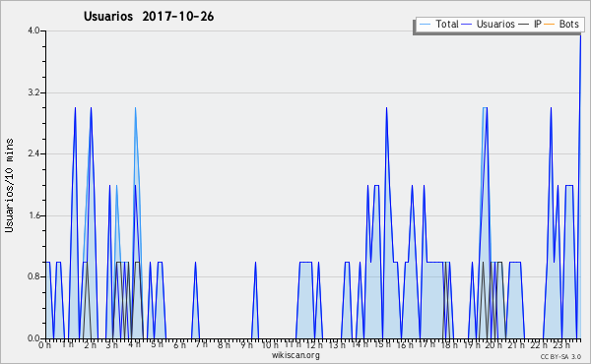Image resolution: width=591 pixels, height=364 pixels.
Task: Click the 'wikiscan.org' text below the chart
Action: 295,355
